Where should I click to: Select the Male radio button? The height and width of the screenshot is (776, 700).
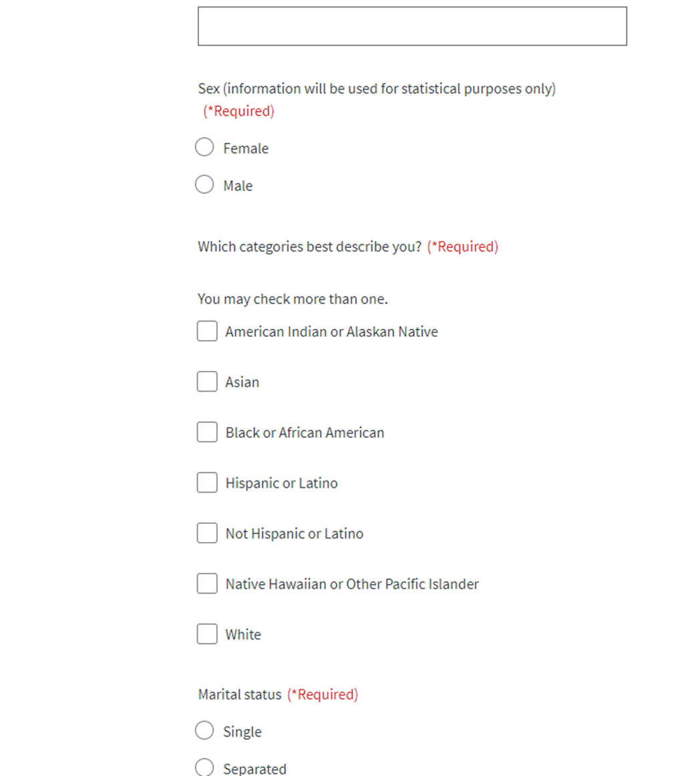click(x=204, y=184)
